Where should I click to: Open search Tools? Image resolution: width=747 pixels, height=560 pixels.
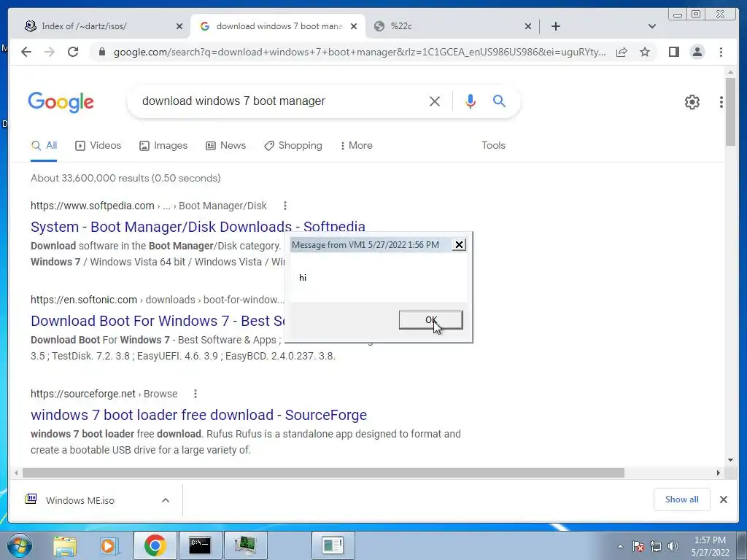[493, 145]
